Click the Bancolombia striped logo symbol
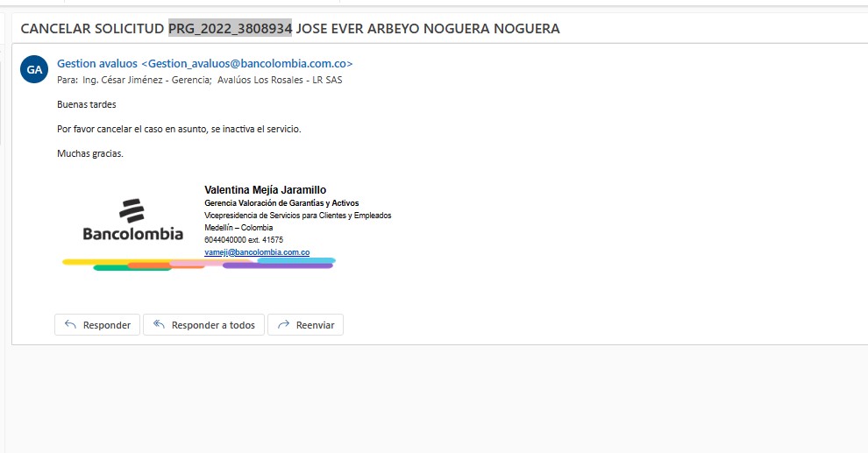The width and height of the screenshot is (868, 453). pos(132,210)
